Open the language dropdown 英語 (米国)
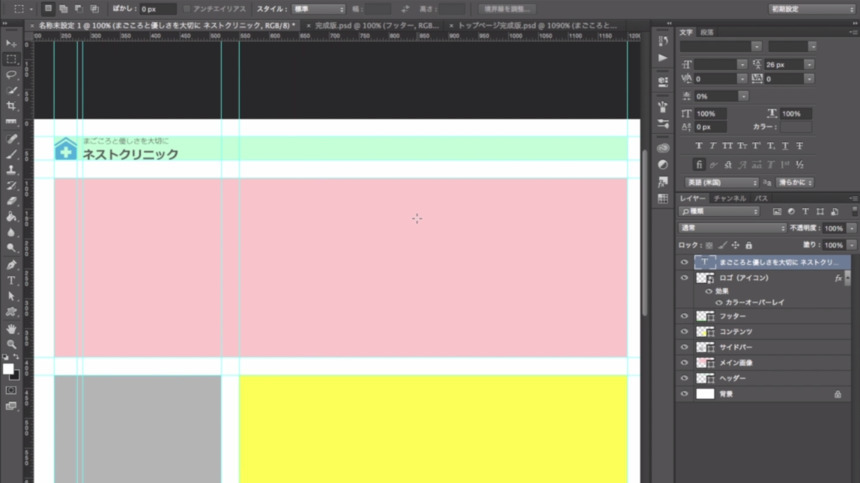This screenshot has height=483, width=860. tap(721, 183)
